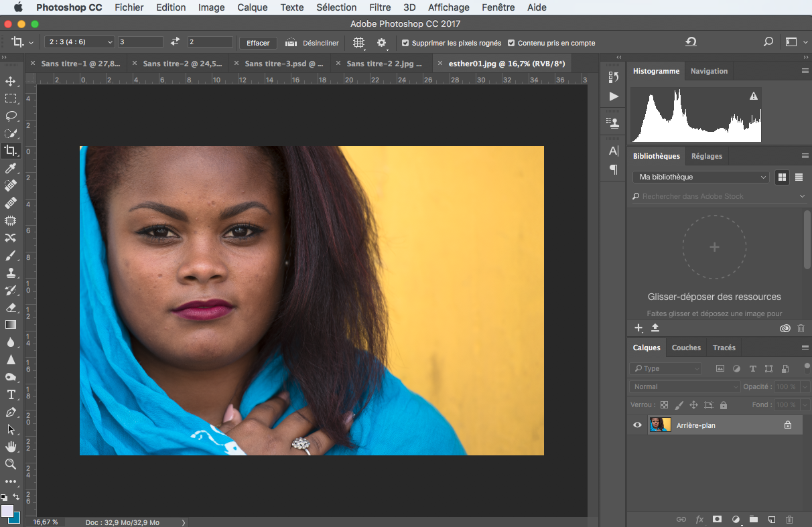812x527 pixels.
Task: Toggle Contenu pris en compte checkbox
Action: [511, 43]
